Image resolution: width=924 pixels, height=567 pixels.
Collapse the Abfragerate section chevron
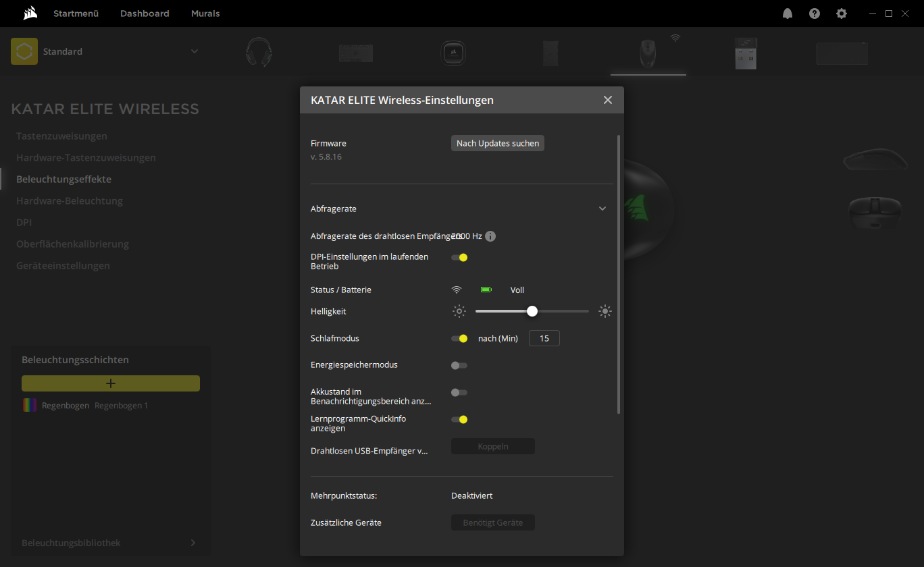[x=602, y=209]
